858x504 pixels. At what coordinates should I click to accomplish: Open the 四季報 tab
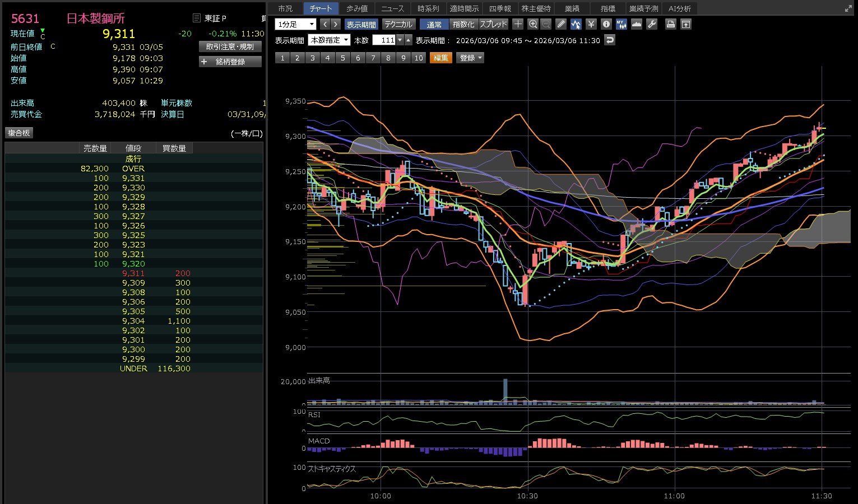(x=500, y=8)
